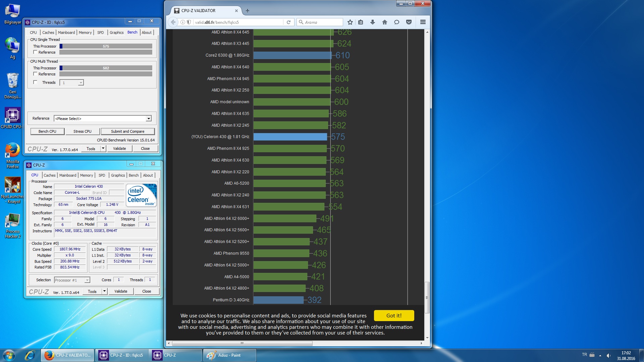This screenshot has height=362, width=644.
Task: Click the Multi Thread 502 score bar
Action: pos(106,68)
